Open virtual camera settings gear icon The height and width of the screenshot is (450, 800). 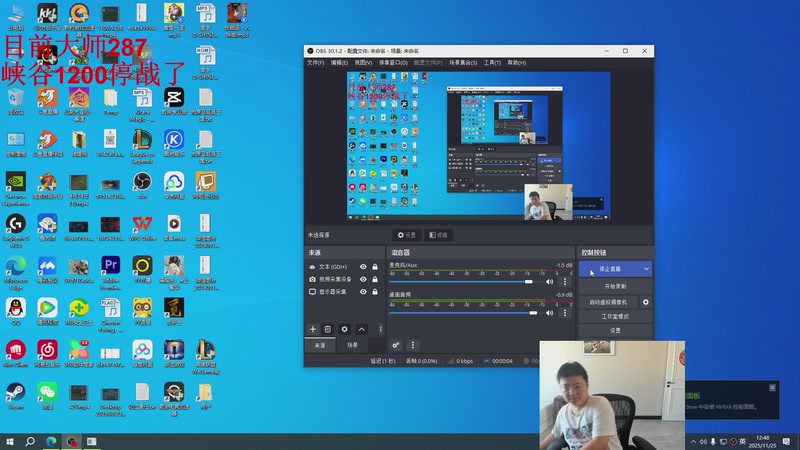[x=645, y=302]
